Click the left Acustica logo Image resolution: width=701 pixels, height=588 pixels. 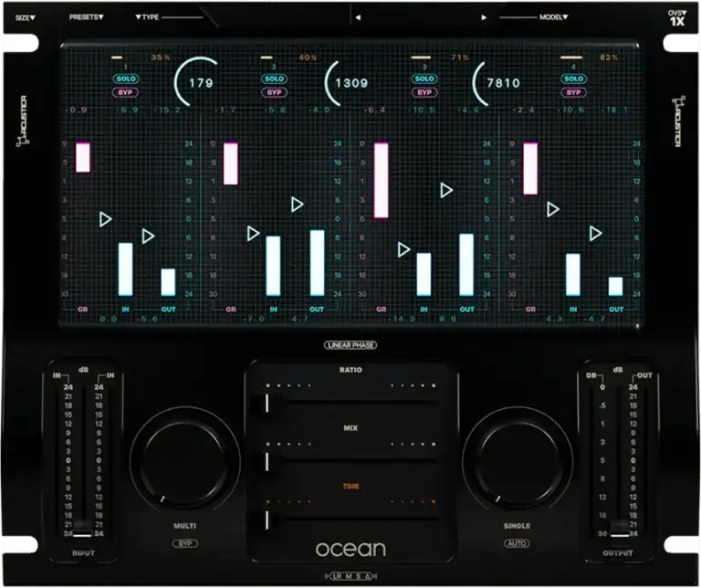[23, 121]
